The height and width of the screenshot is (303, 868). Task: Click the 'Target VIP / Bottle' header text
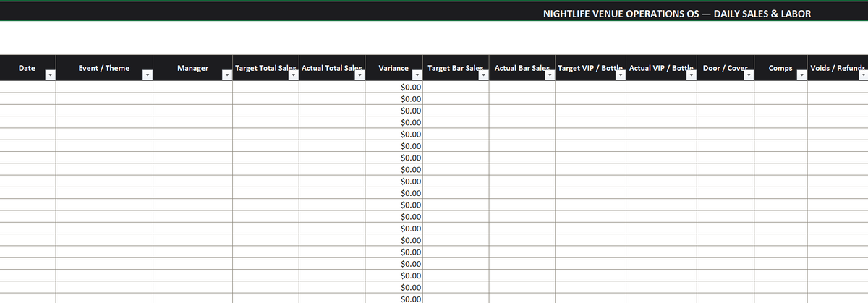(591, 68)
